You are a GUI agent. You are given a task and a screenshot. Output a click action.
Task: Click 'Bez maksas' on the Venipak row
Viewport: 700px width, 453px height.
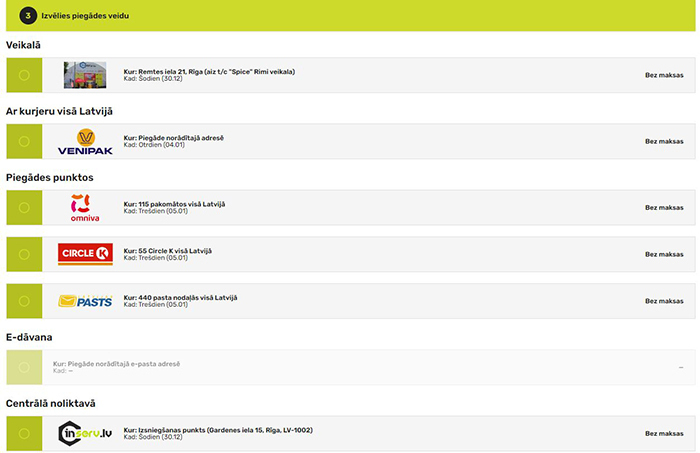[664, 141]
